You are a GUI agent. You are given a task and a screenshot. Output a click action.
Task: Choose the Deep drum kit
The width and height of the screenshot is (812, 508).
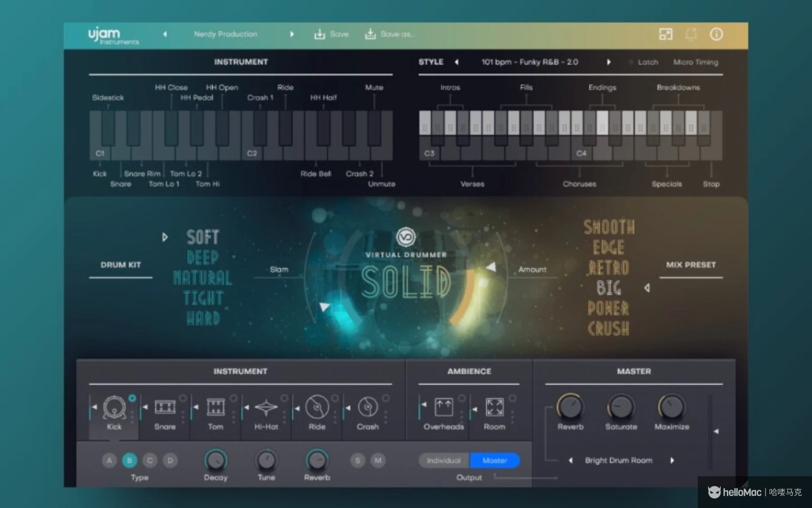[x=203, y=258]
